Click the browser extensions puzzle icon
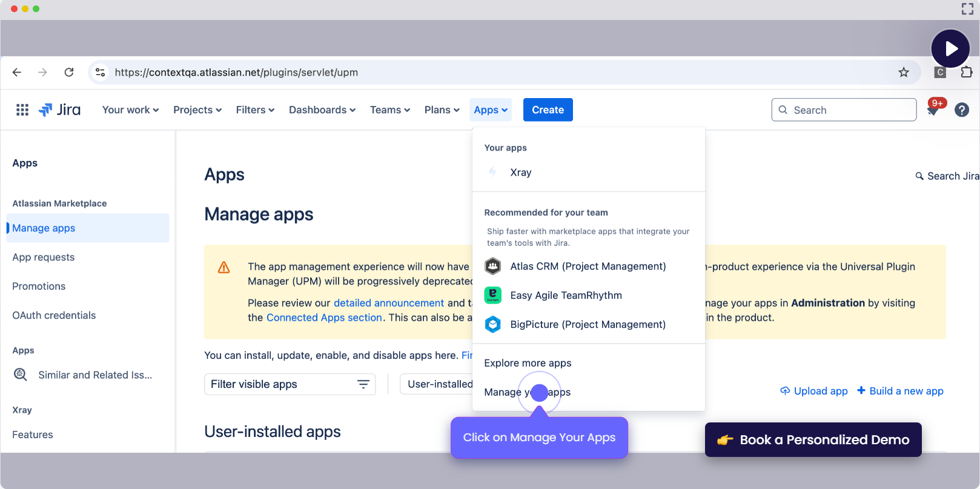980x489 pixels. pos(966,72)
